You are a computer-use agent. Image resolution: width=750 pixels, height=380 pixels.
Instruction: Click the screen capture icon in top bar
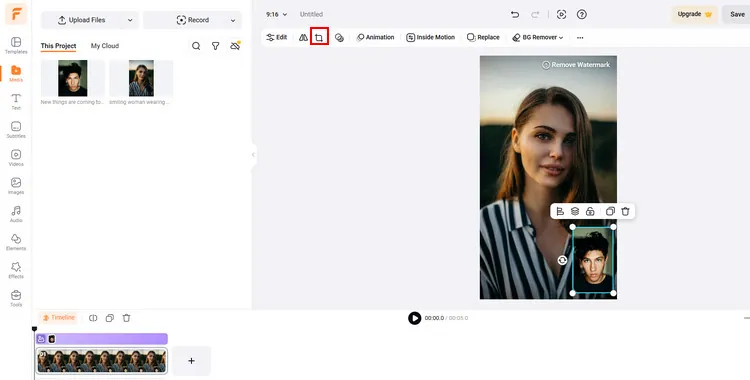click(562, 14)
